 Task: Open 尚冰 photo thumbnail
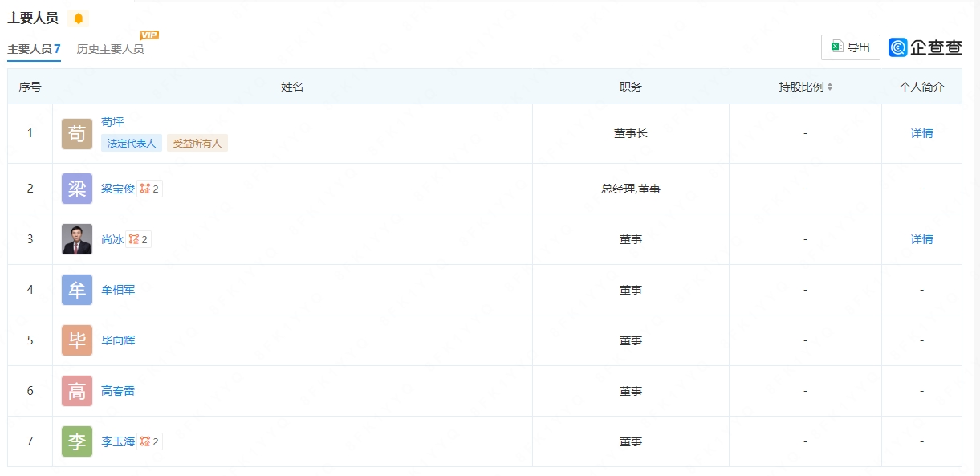click(77, 239)
